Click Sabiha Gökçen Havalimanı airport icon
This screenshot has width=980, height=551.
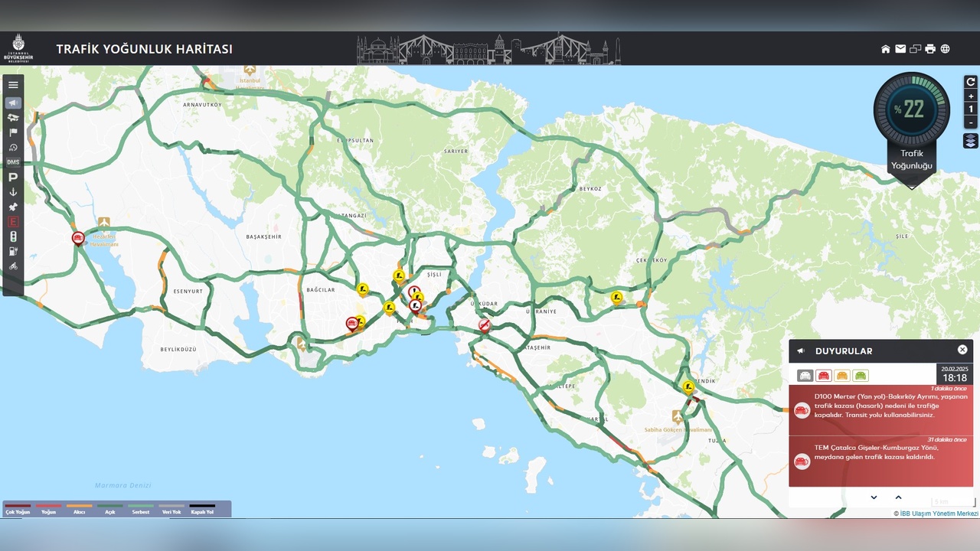(x=678, y=416)
